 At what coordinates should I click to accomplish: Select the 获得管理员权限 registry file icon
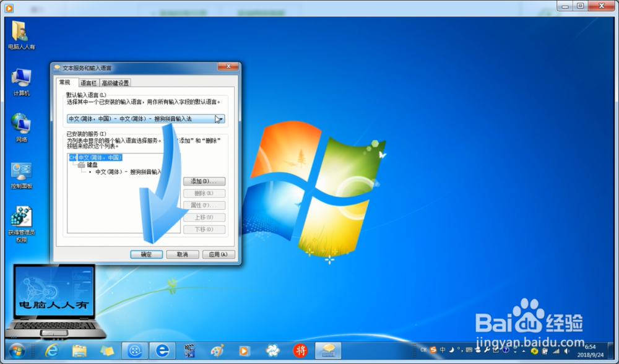21,224
